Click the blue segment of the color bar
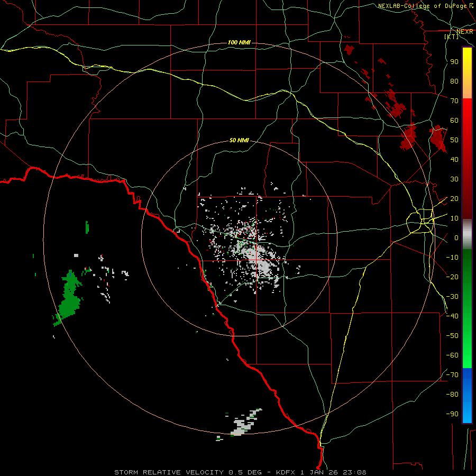Screen dimensions: 476x476 [467, 396]
